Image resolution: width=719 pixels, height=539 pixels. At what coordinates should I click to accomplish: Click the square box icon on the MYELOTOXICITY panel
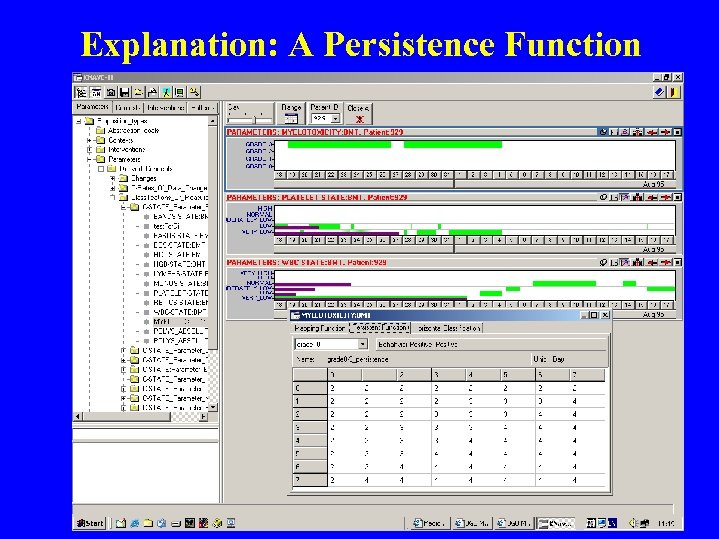click(x=677, y=132)
